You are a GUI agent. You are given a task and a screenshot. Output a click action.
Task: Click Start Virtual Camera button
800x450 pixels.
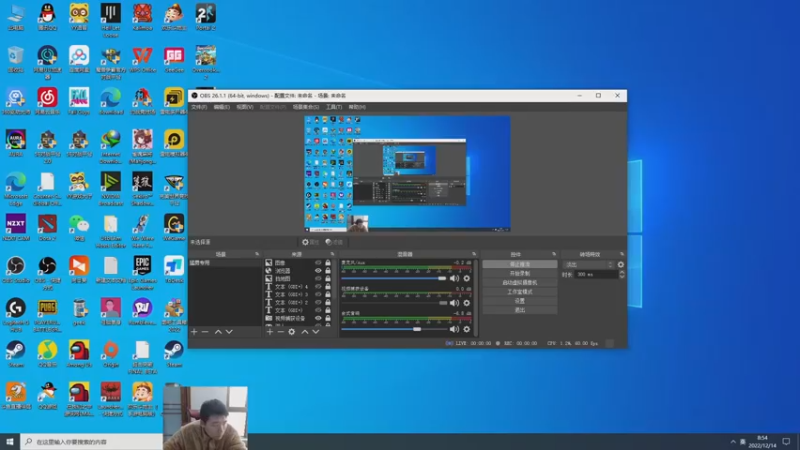point(519,283)
